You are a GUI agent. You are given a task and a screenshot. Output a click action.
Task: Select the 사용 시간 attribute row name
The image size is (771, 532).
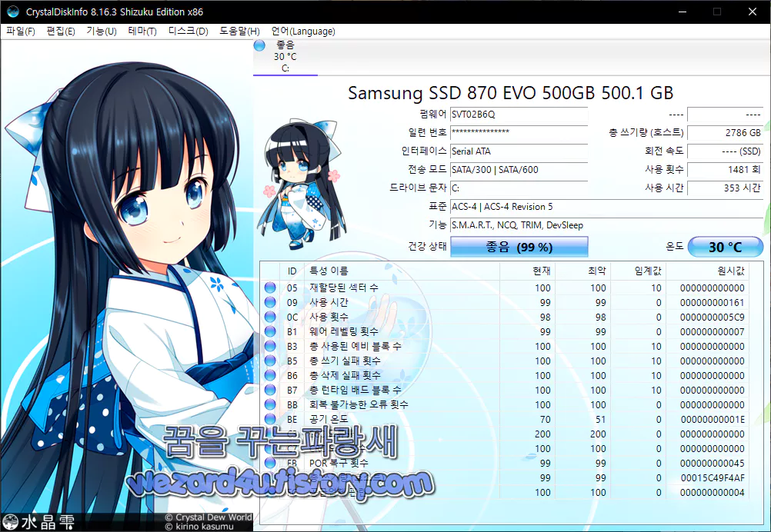click(x=329, y=303)
